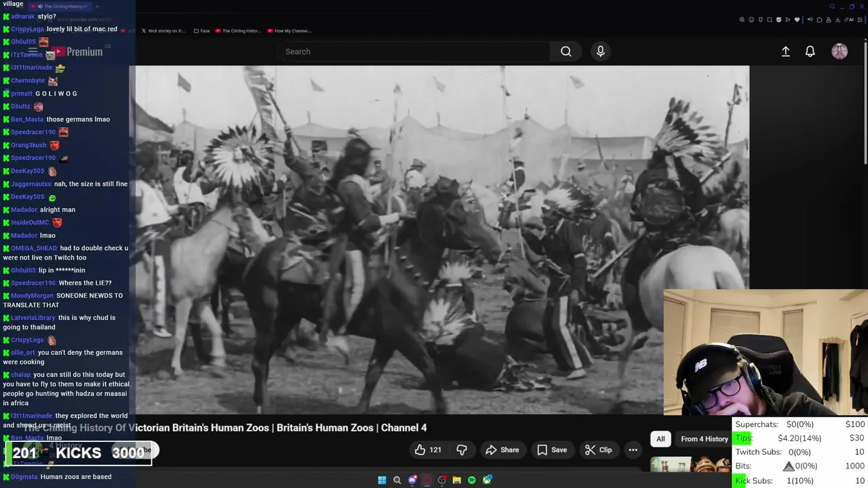This screenshot has width=868, height=488.
Task: Click the video title text
Action: tap(225, 428)
